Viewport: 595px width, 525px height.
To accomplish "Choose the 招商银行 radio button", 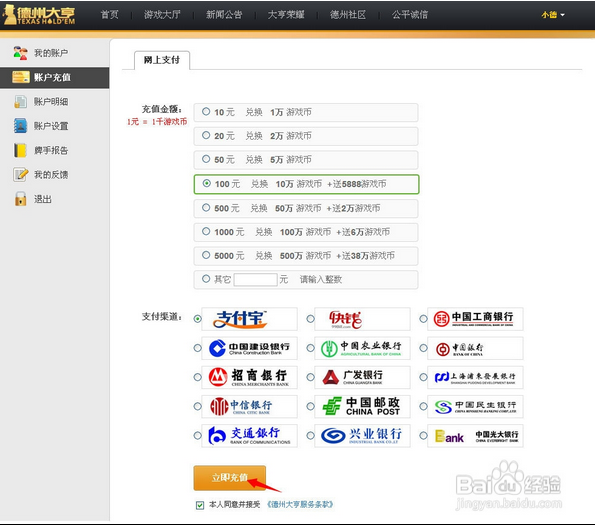I will tap(197, 377).
